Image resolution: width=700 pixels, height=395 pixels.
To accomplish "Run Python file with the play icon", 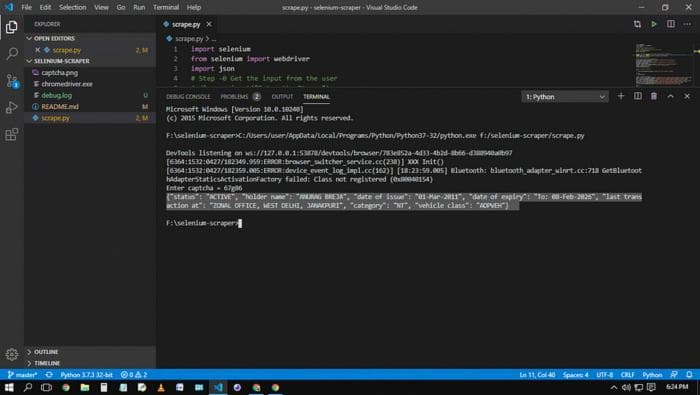I will point(654,24).
